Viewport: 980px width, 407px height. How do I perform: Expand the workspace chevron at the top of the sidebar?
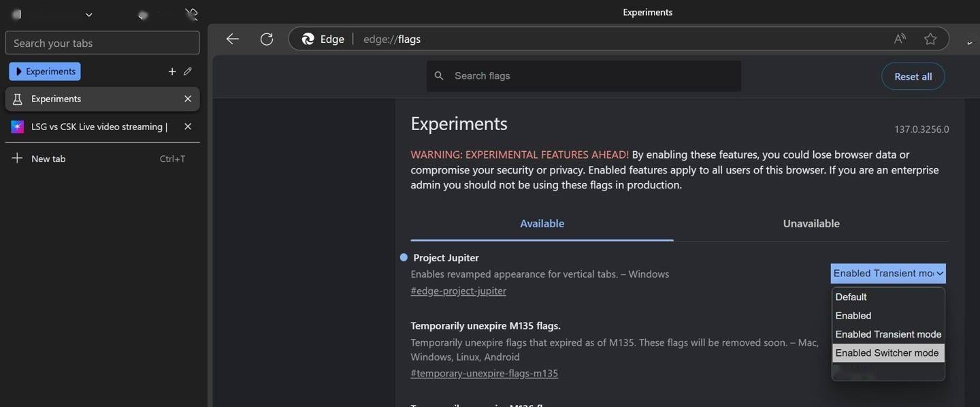coord(88,14)
